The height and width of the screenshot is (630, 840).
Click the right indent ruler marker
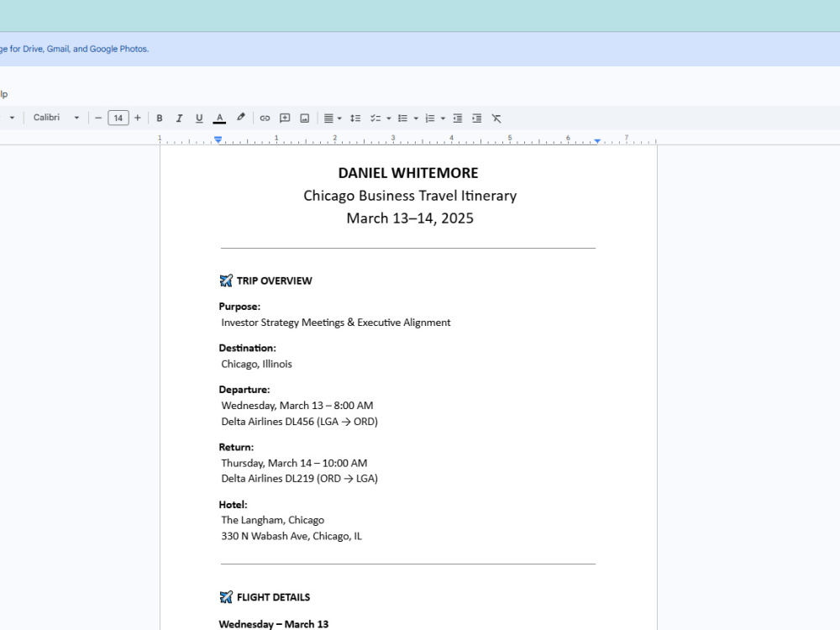597,141
